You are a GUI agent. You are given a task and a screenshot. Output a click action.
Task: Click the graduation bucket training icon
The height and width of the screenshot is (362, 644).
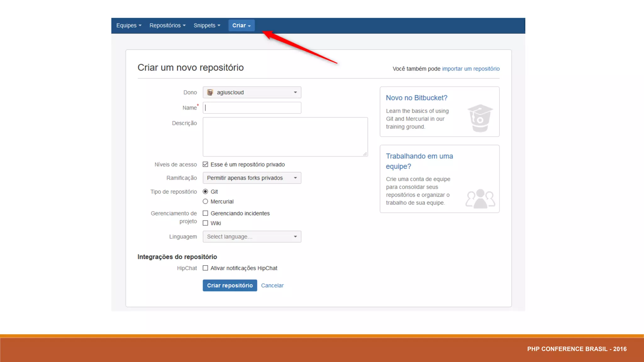tap(480, 118)
